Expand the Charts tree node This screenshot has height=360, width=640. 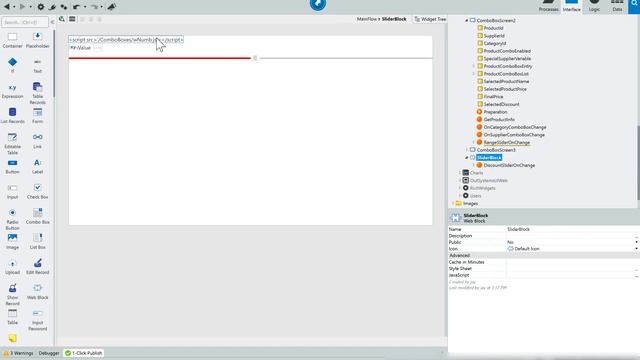[460, 173]
